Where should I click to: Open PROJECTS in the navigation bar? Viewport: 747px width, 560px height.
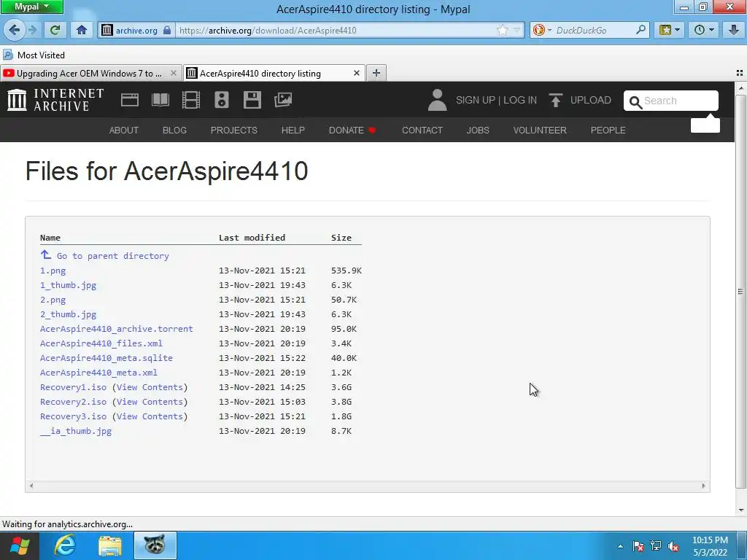(234, 130)
